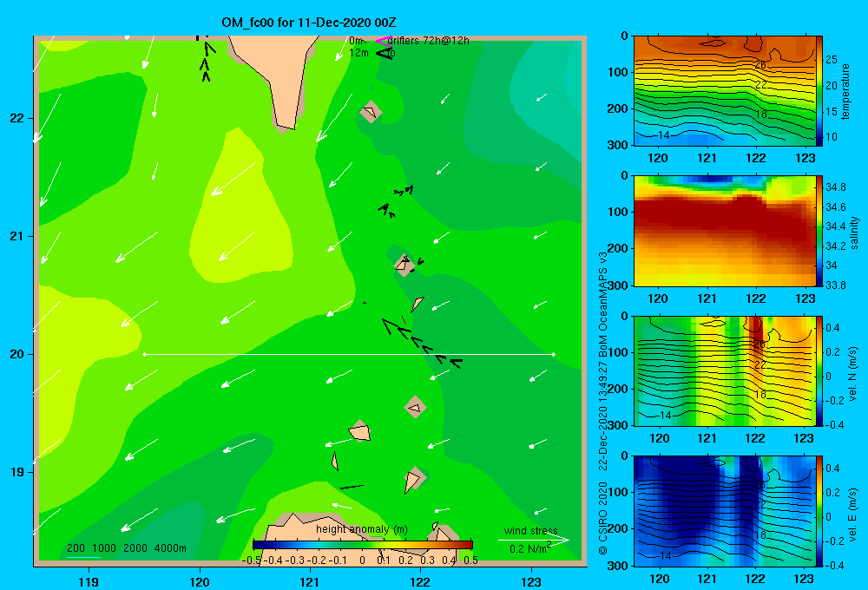Click the '200 1000 2000 4000m' depth legend
This screenshot has width=868, height=590.
pos(126,548)
